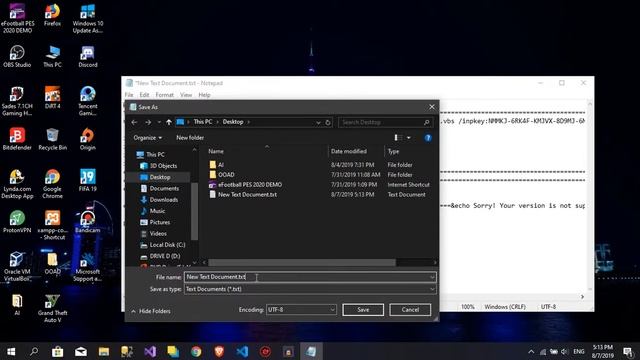The width and height of the screenshot is (640, 360).
Task: Select Local Disk (C:) in navigation pane
Action: tap(167, 245)
